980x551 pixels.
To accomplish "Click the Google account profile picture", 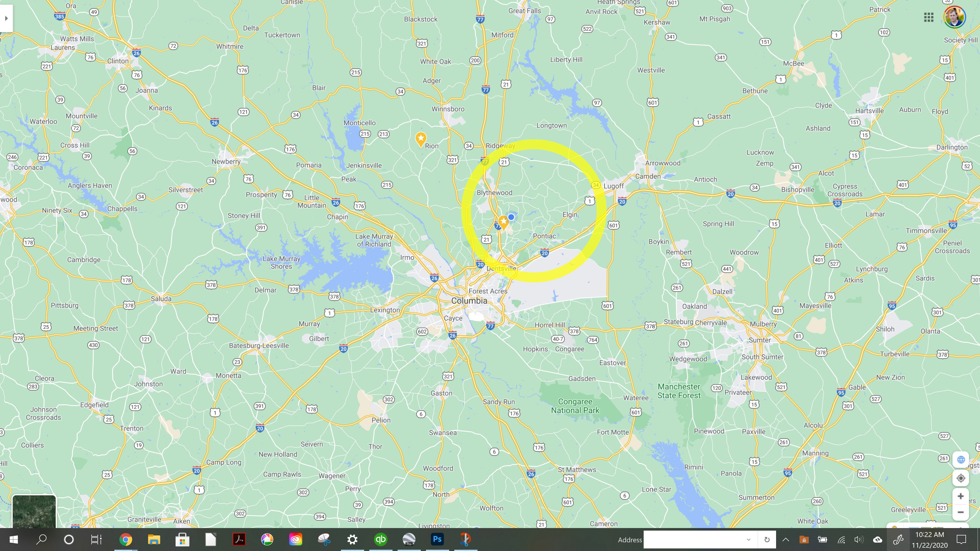I will coord(955,17).
